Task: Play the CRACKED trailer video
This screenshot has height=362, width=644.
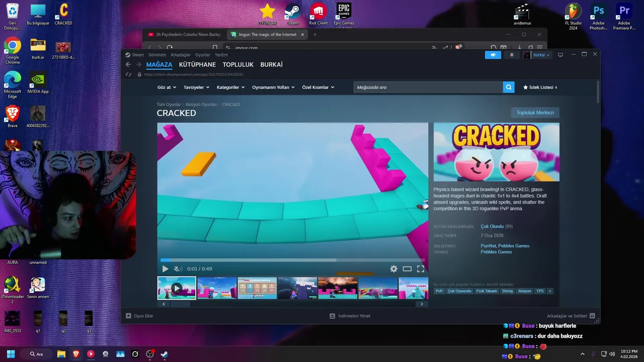Action: click(x=165, y=269)
